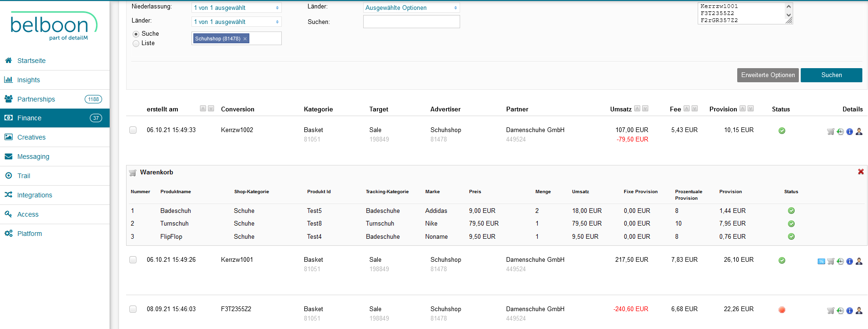The width and height of the screenshot is (868, 329).
Task: Click green status icon for Kerrzw1002
Action: click(x=782, y=131)
